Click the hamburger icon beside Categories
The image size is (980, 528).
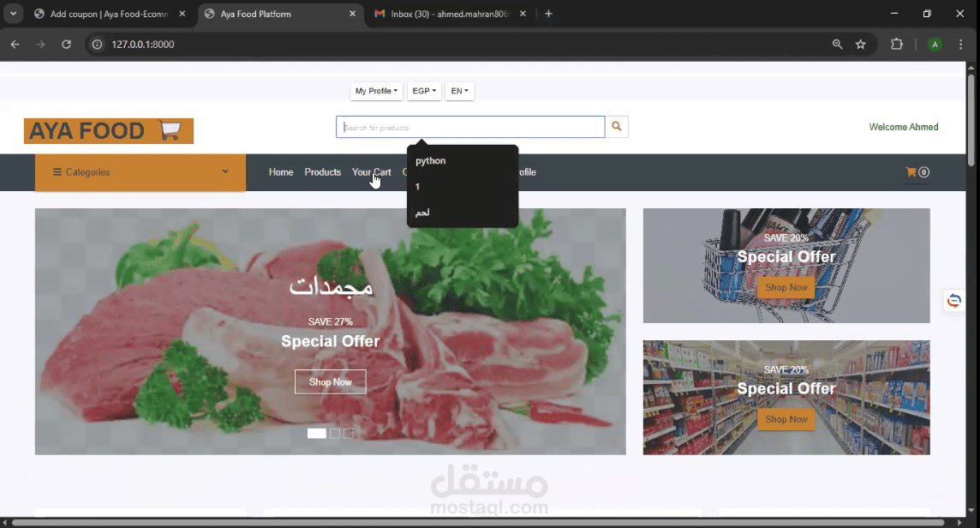59,171
